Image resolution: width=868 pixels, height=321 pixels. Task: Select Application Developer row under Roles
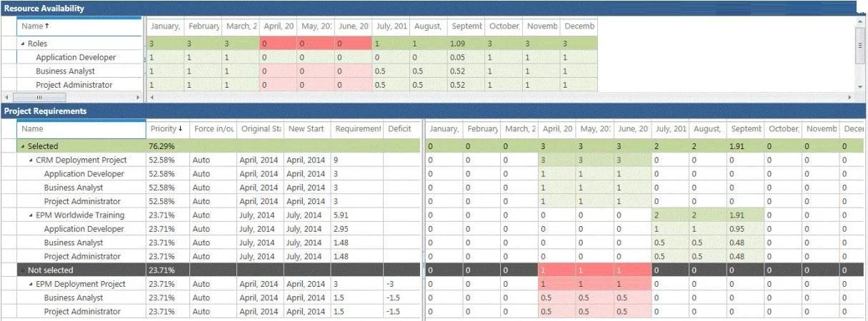point(76,58)
